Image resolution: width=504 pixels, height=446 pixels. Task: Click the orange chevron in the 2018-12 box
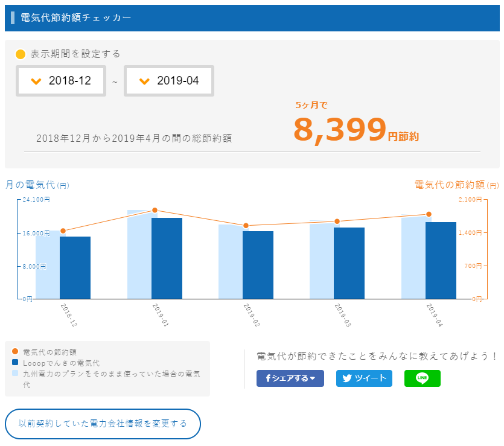point(36,81)
